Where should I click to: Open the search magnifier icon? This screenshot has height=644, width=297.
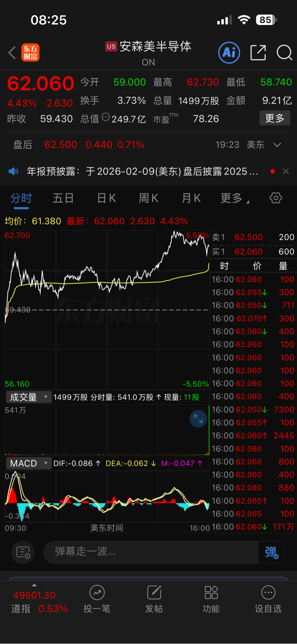(284, 52)
